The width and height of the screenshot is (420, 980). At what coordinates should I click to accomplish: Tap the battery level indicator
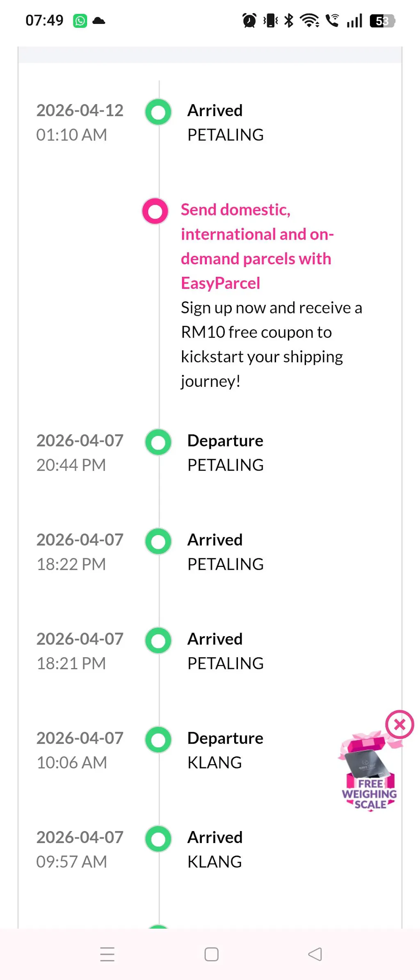(382, 21)
